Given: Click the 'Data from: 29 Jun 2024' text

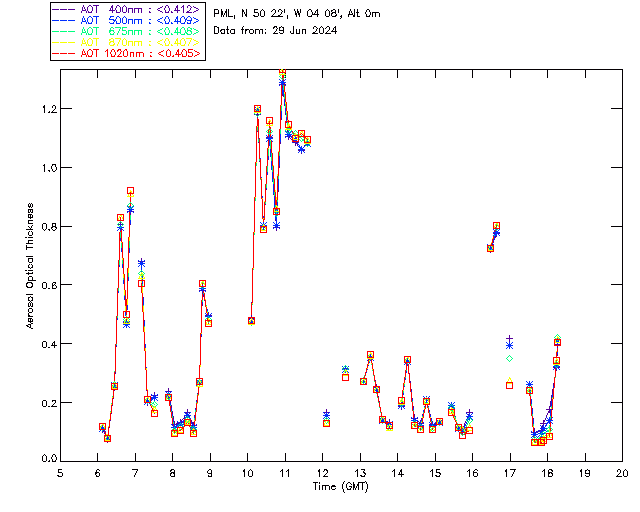Looking at the screenshot, I should coord(275,30).
